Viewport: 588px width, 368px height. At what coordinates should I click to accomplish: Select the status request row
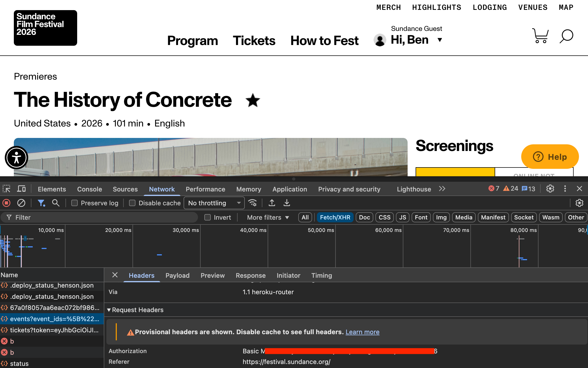pyautogui.click(x=52, y=363)
